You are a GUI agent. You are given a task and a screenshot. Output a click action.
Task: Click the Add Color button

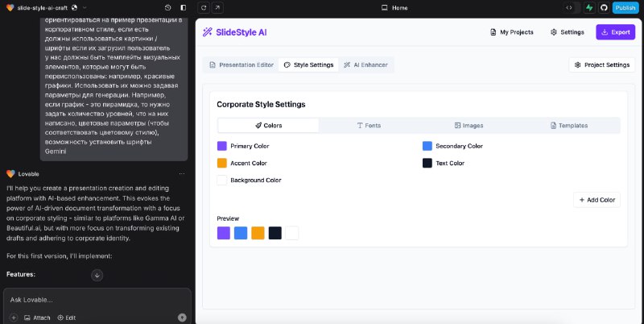[x=597, y=200]
